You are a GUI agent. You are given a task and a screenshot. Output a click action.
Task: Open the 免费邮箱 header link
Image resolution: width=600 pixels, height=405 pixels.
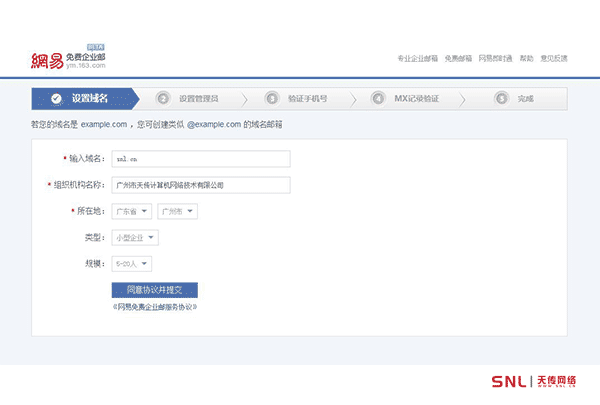(x=458, y=59)
